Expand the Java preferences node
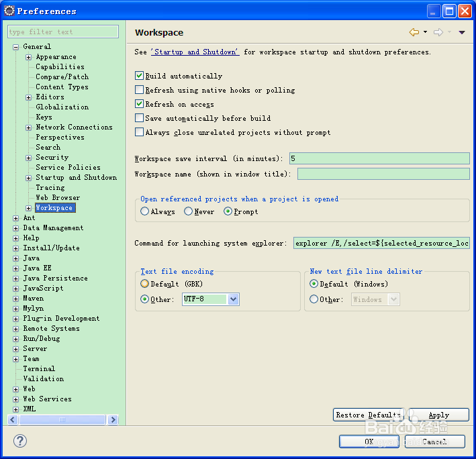This screenshot has height=459, width=476. click(16, 258)
